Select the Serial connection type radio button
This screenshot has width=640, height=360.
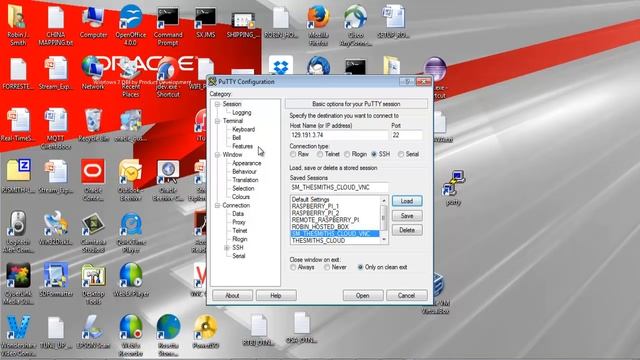pyautogui.click(x=401, y=154)
